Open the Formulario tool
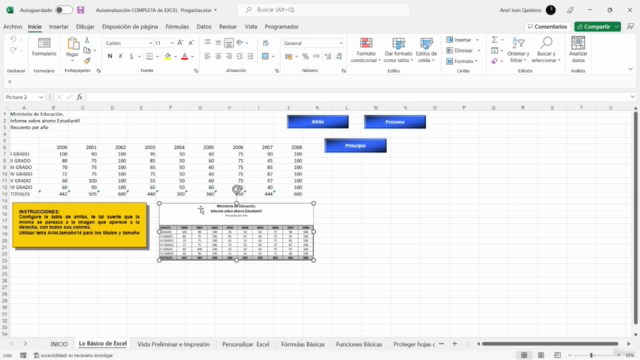Screen dimensions: 640x360 click(x=44, y=47)
